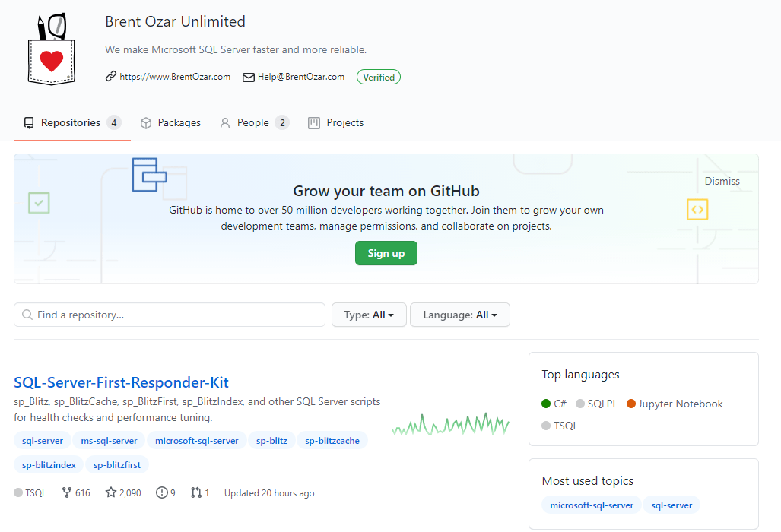Open the Projects tab
The image size is (781, 532).
335,123
